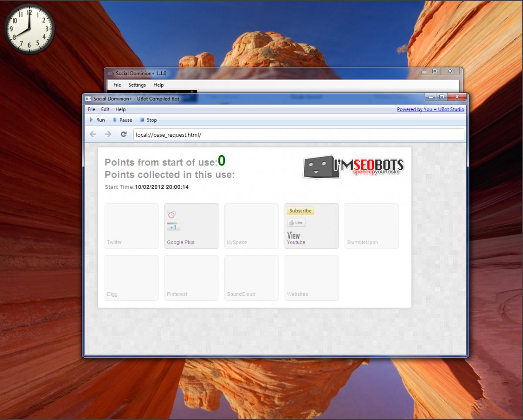The width and height of the screenshot is (523, 420).
Task: Click the I'M SEO BOTS logo
Action: coord(353,167)
